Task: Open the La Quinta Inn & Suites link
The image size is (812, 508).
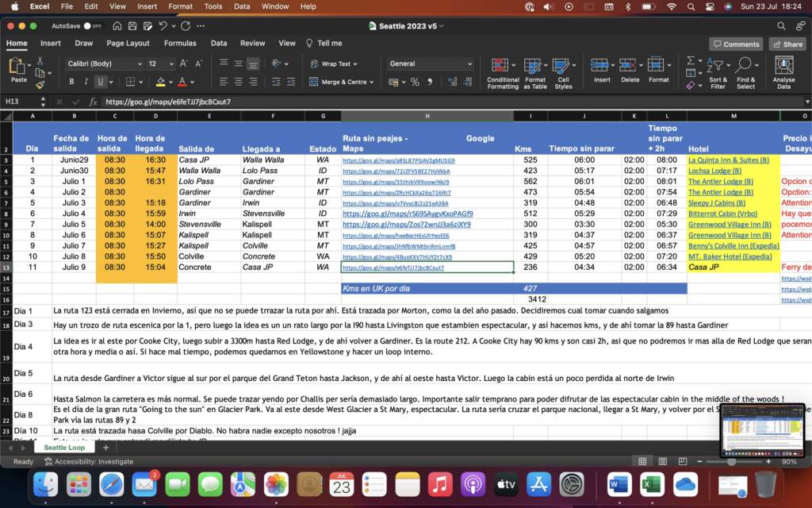Action: click(728, 160)
